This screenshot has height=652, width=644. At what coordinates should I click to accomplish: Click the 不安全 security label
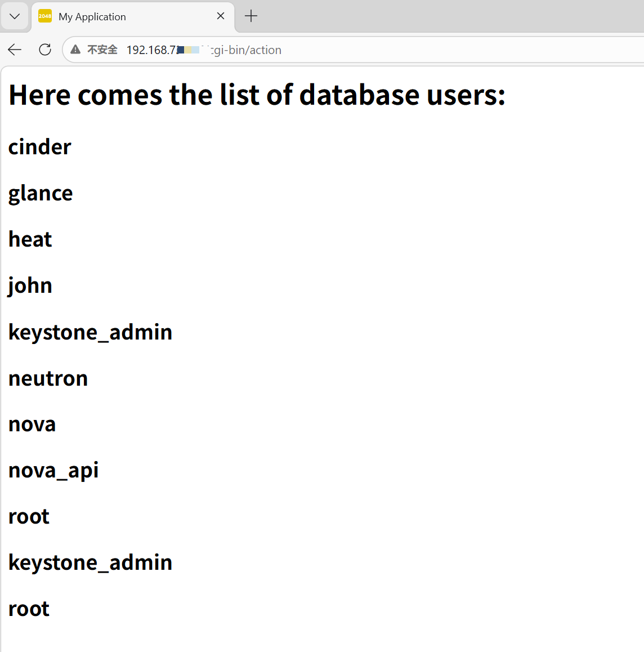[102, 50]
